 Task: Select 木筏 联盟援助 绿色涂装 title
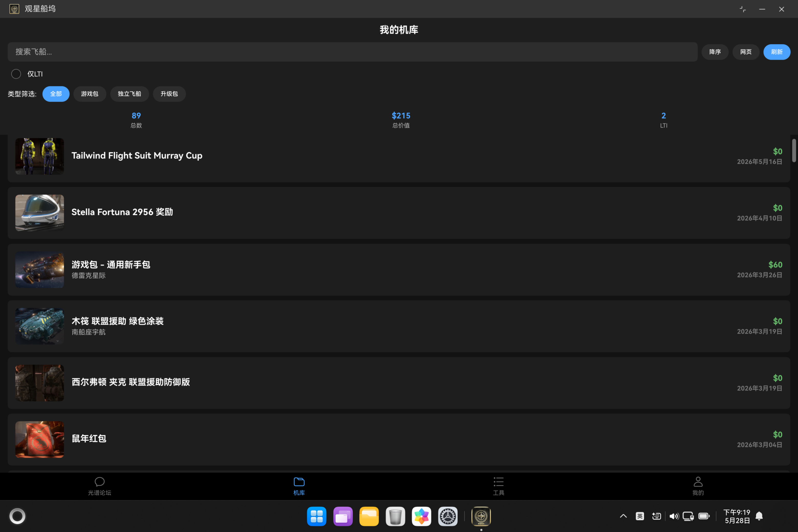tap(117, 321)
